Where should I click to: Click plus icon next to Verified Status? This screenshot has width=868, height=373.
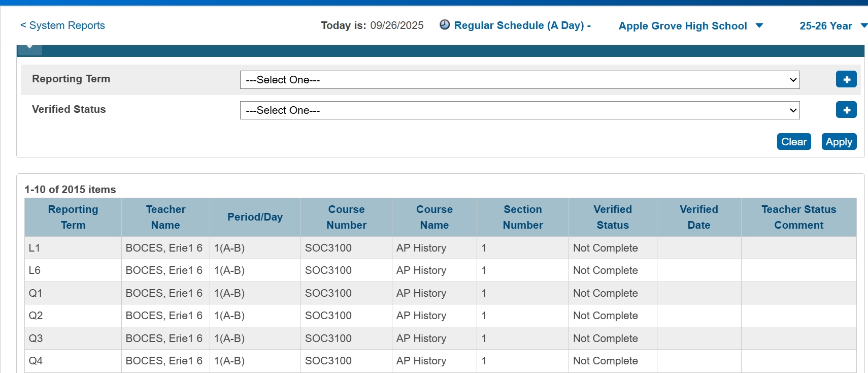pos(846,110)
